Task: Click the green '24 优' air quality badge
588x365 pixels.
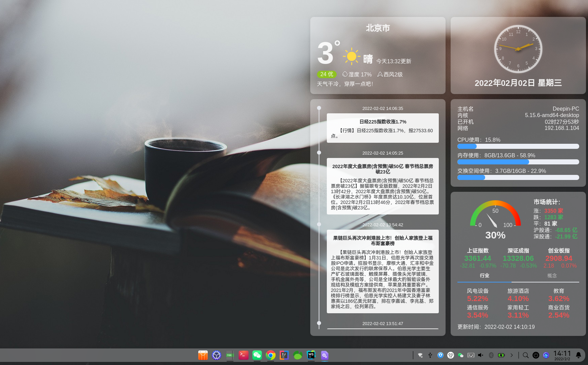Action: (327, 74)
